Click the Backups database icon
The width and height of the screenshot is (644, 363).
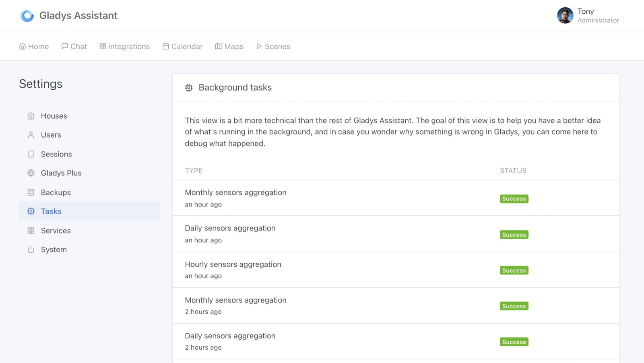click(x=31, y=192)
